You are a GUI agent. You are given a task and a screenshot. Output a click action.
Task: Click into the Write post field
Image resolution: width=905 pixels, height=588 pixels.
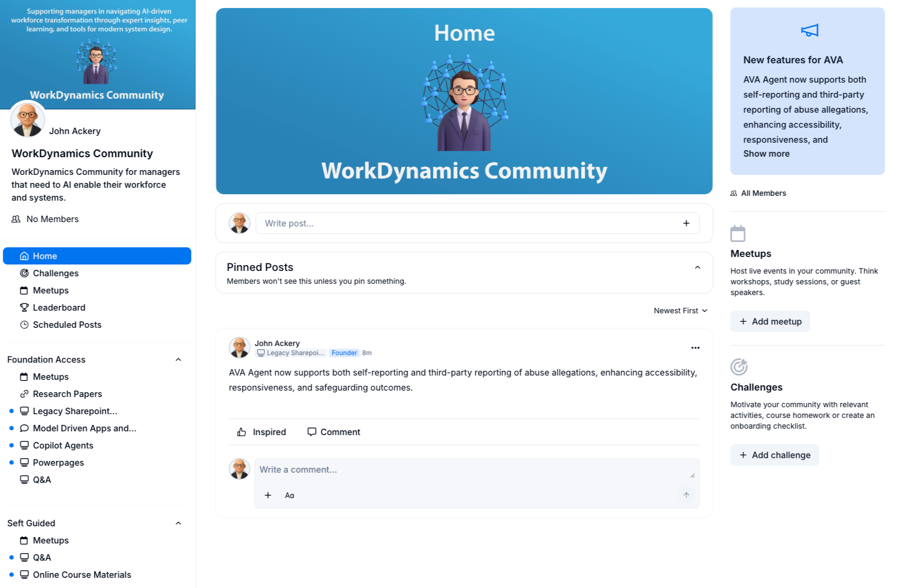click(477, 223)
